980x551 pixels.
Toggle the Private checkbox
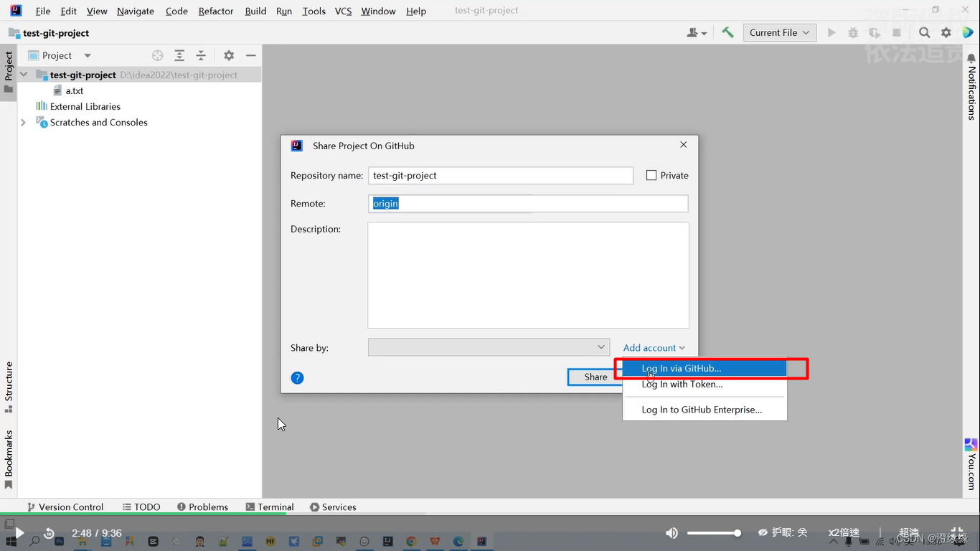[x=651, y=175]
